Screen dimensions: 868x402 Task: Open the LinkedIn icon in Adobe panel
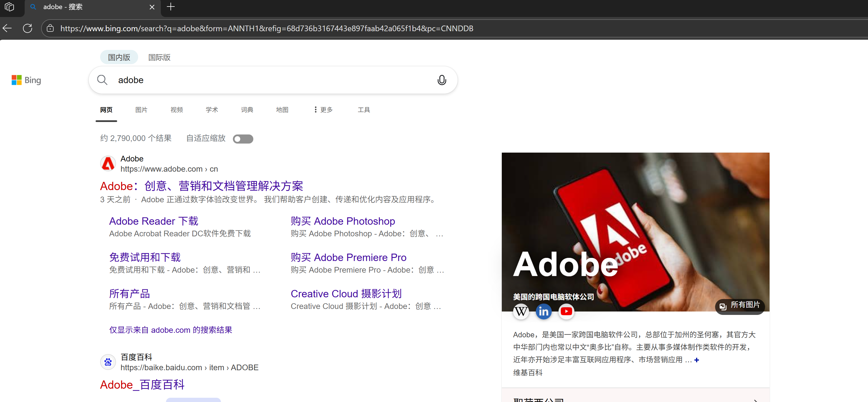pos(543,311)
